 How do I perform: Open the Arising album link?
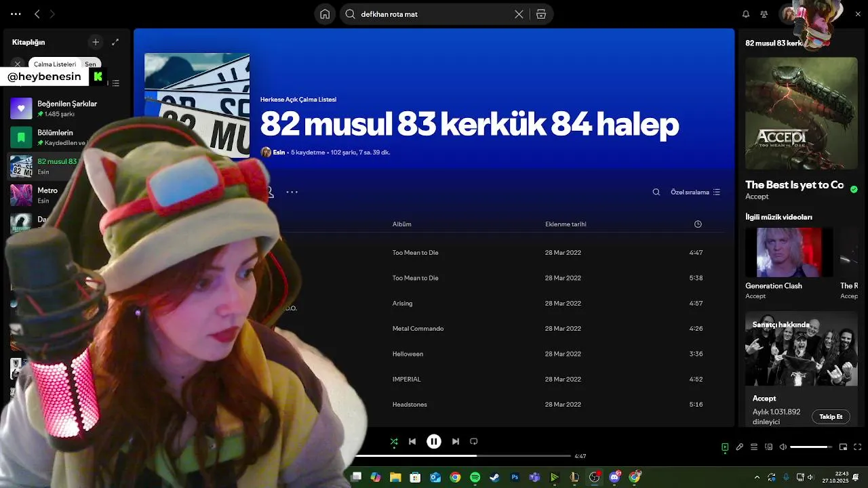[x=402, y=304]
